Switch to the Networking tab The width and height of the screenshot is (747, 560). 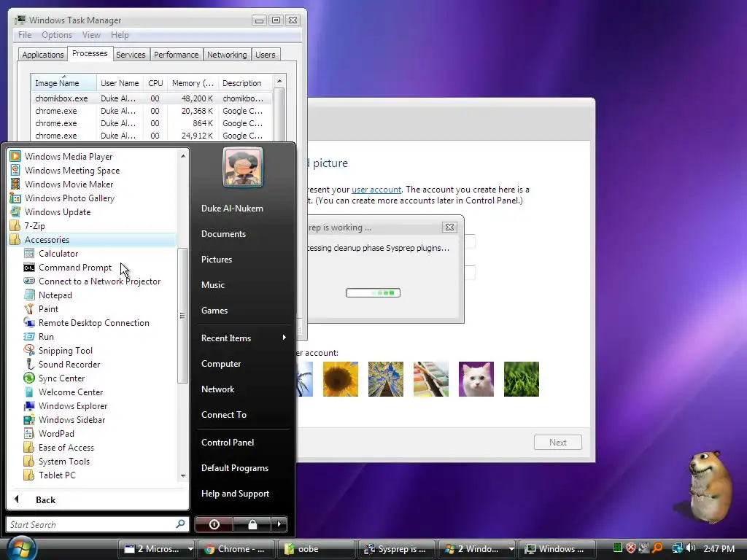click(227, 55)
